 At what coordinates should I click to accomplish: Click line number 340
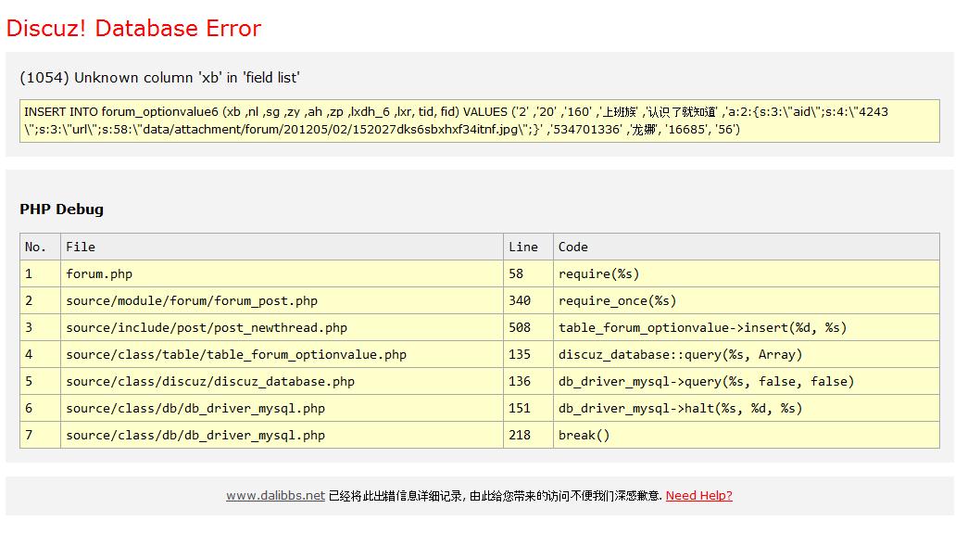tap(528, 301)
